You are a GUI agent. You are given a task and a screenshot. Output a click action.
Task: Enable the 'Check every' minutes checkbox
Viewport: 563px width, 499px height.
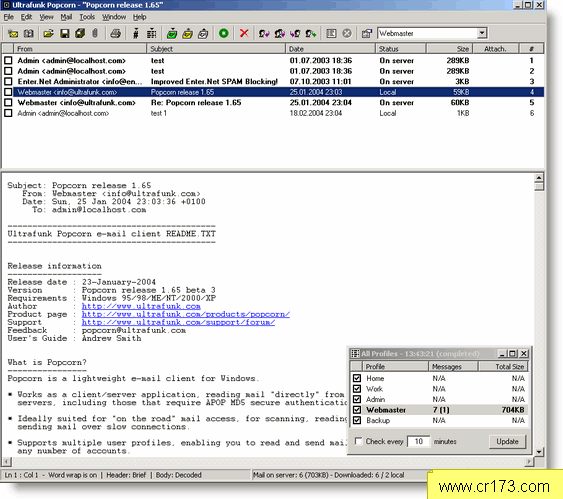pyautogui.click(x=358, y=441)
